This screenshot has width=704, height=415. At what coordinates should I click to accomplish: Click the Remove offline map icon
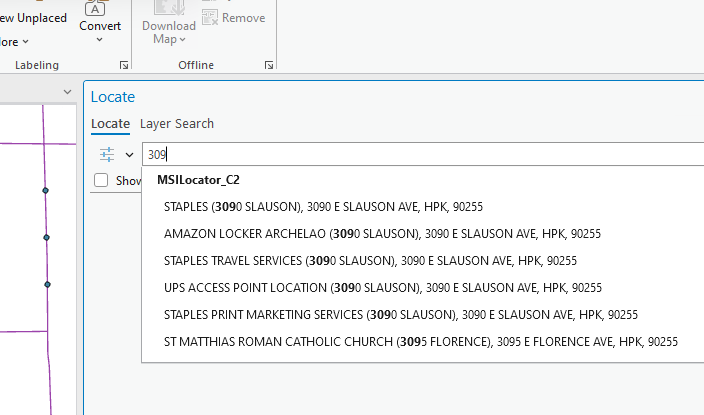click(x=210, y=18)
